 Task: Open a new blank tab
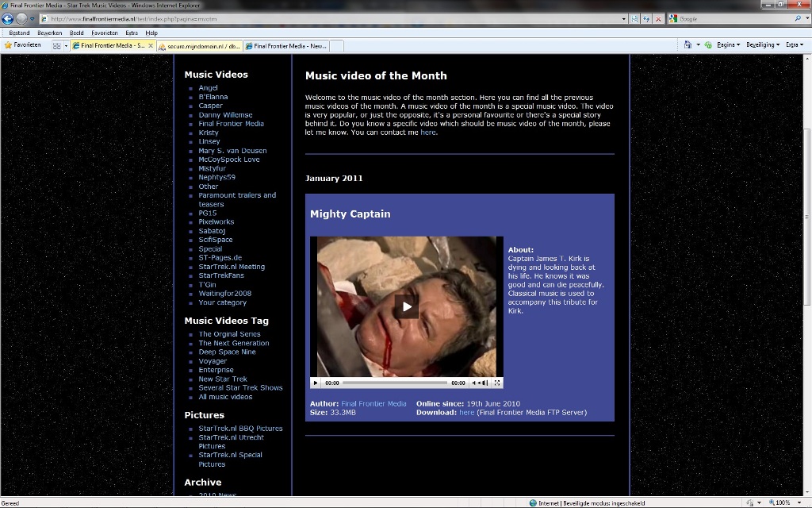pos(336,46)
